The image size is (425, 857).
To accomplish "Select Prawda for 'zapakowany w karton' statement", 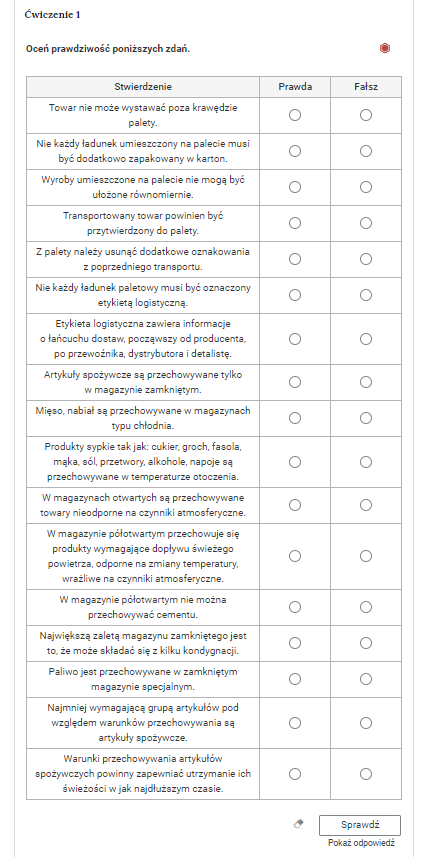I will coord(295,151).
